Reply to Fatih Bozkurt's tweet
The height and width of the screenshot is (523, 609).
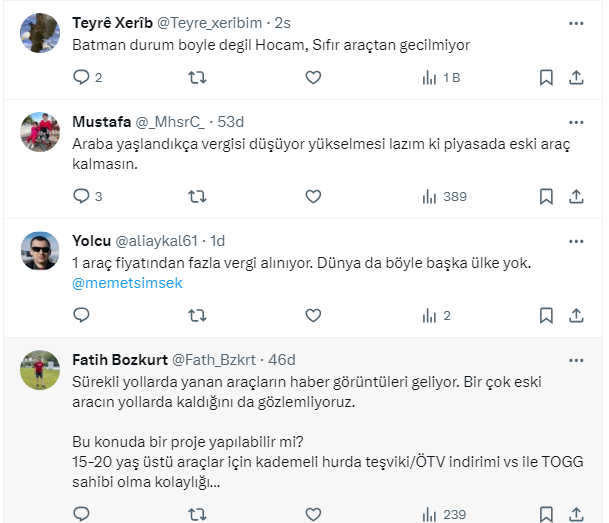[82, 514]
